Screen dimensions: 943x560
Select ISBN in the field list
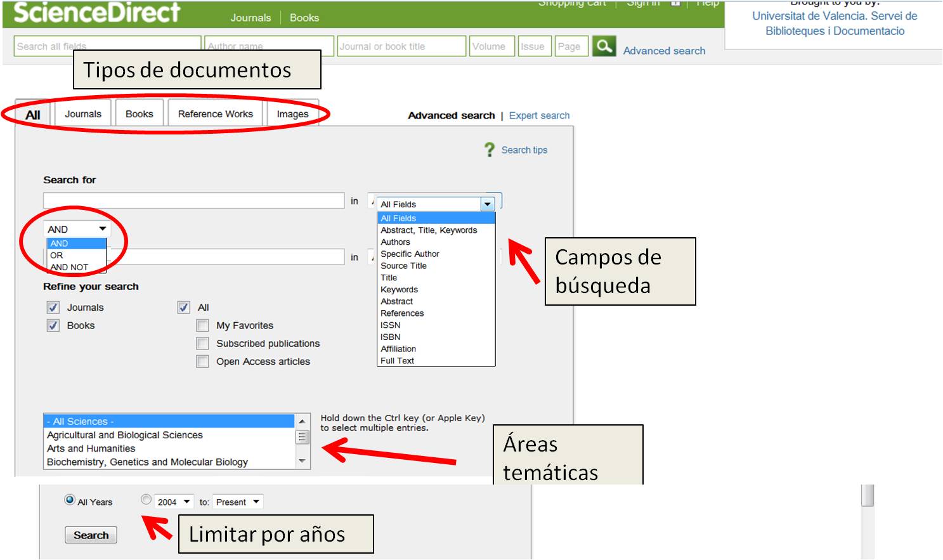[x=436, y=337]
